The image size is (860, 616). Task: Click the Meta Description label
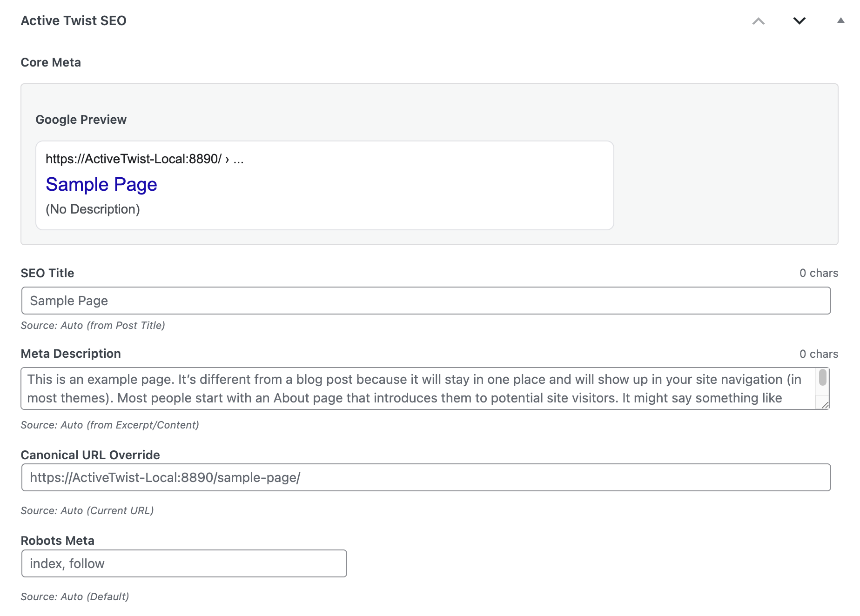71,354
